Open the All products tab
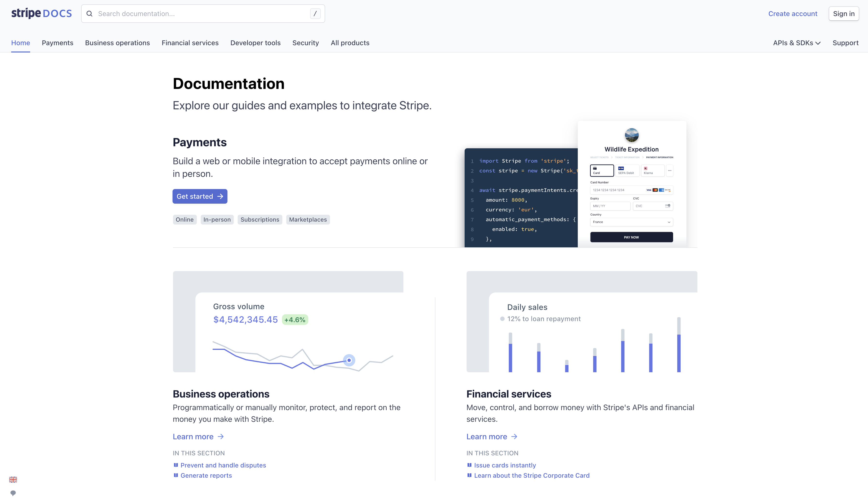This screenshot has height=501, width=868. click(350, 43)
